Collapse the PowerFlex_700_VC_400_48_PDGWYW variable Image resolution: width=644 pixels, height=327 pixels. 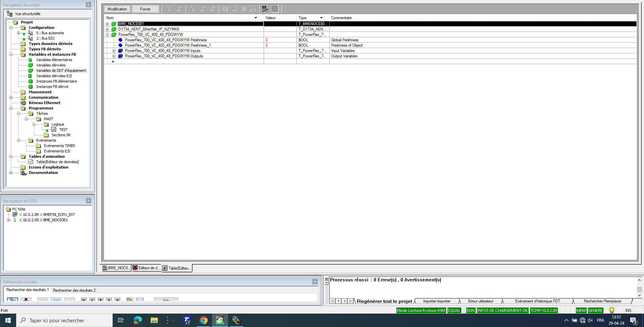(x=107, y=35)
